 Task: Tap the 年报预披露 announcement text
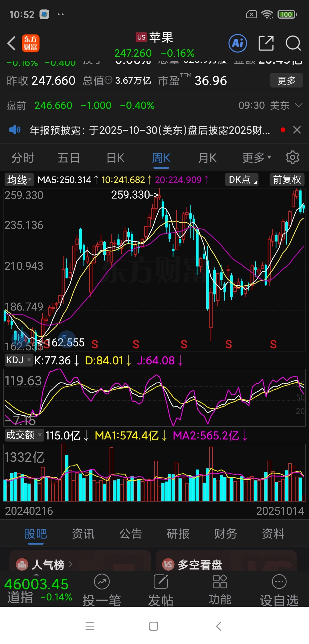[150, 130]
